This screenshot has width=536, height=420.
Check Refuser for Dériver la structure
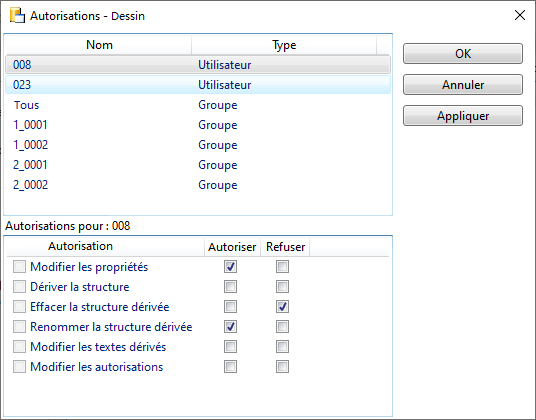[x=282, y=287]
